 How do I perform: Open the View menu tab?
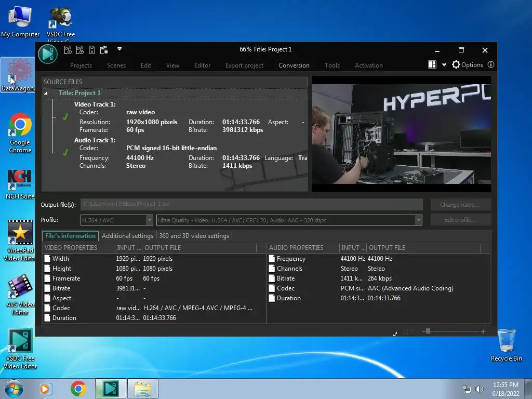172,65
